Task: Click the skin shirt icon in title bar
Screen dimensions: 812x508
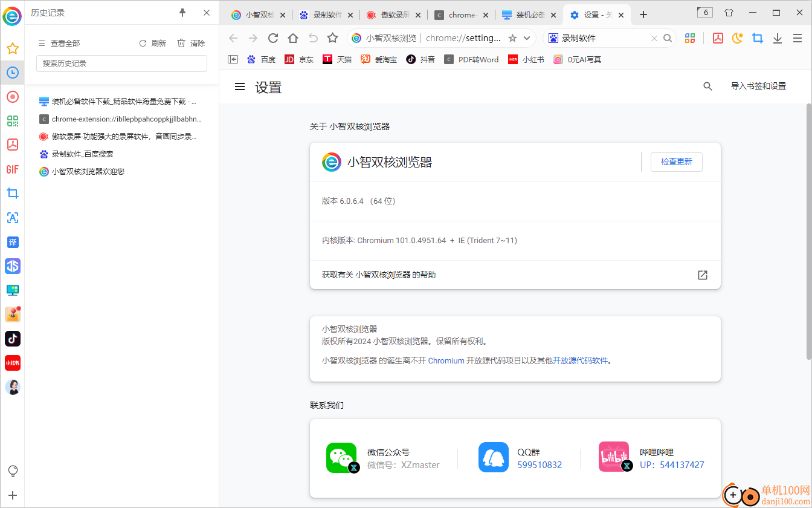Action: tap(729, 13)
